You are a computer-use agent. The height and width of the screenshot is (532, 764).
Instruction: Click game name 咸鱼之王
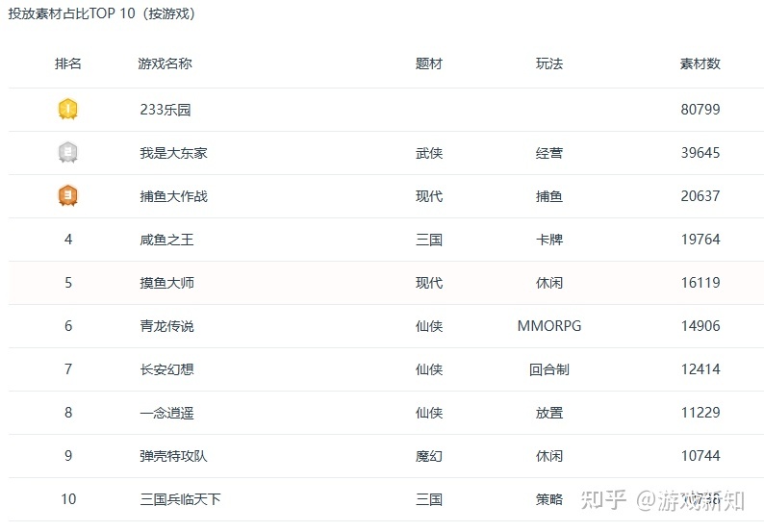167,240
